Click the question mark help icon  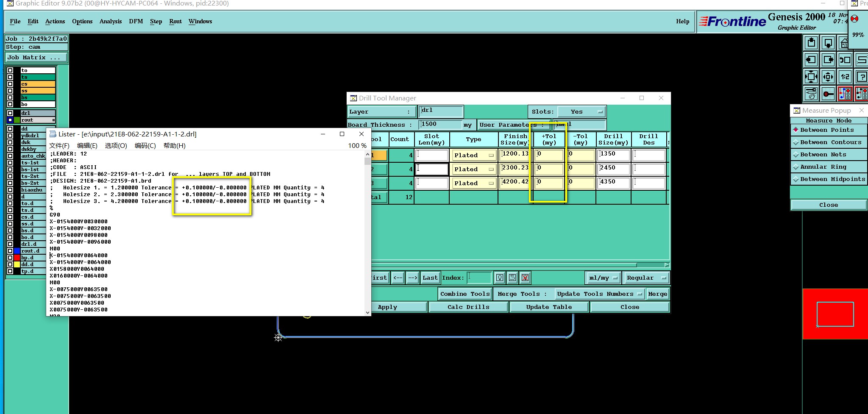pos(861,77)
